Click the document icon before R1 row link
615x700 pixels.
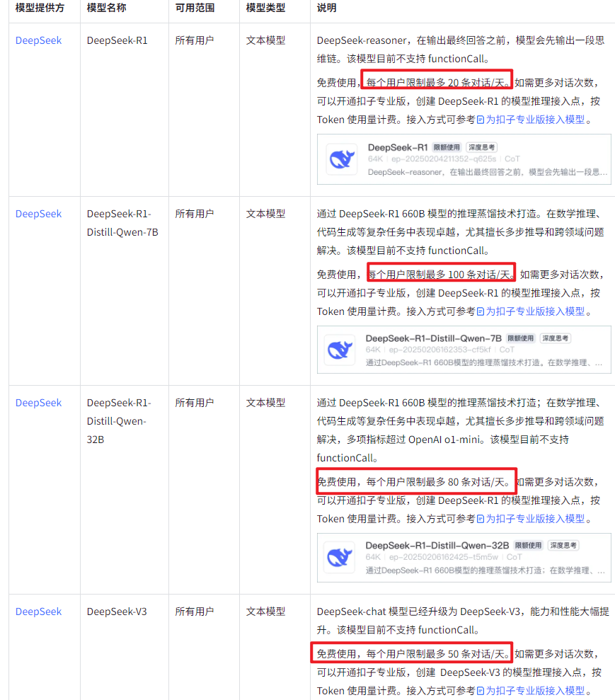point(481,120)
